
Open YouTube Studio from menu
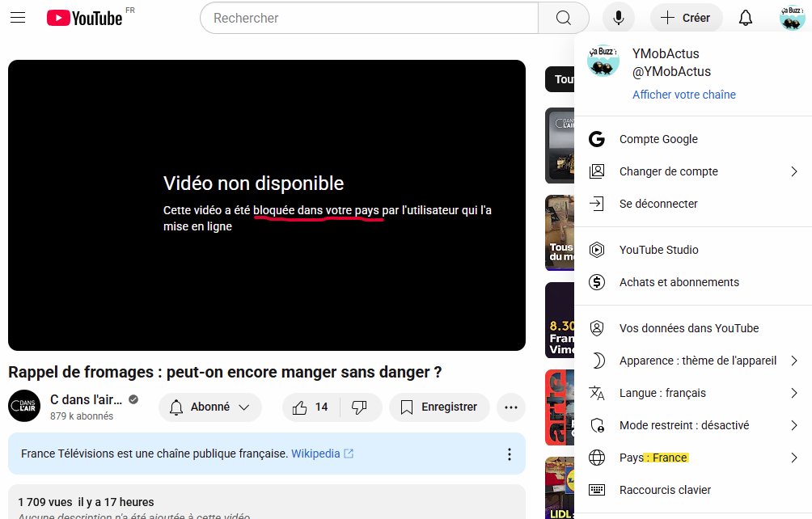click(693, 250)
